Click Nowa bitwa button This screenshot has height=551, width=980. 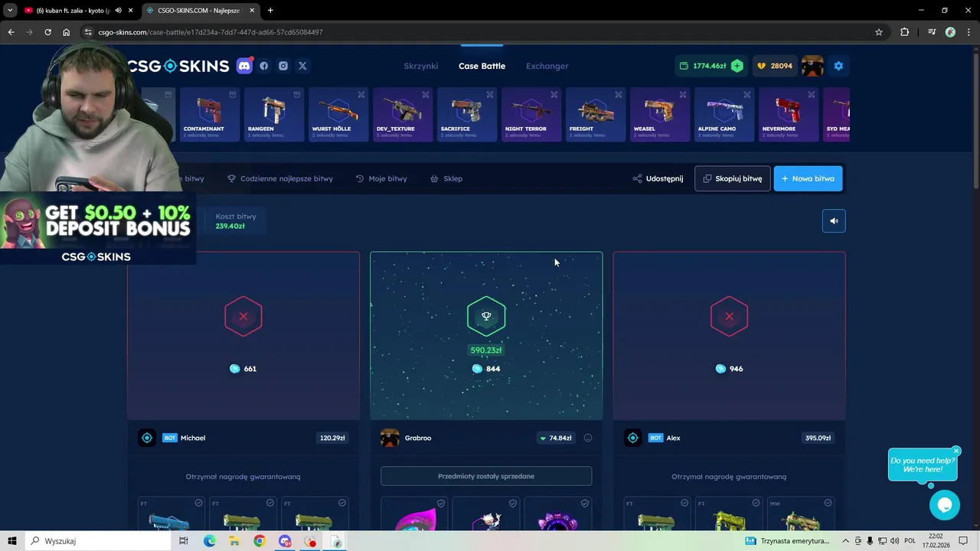pos(808,178)
